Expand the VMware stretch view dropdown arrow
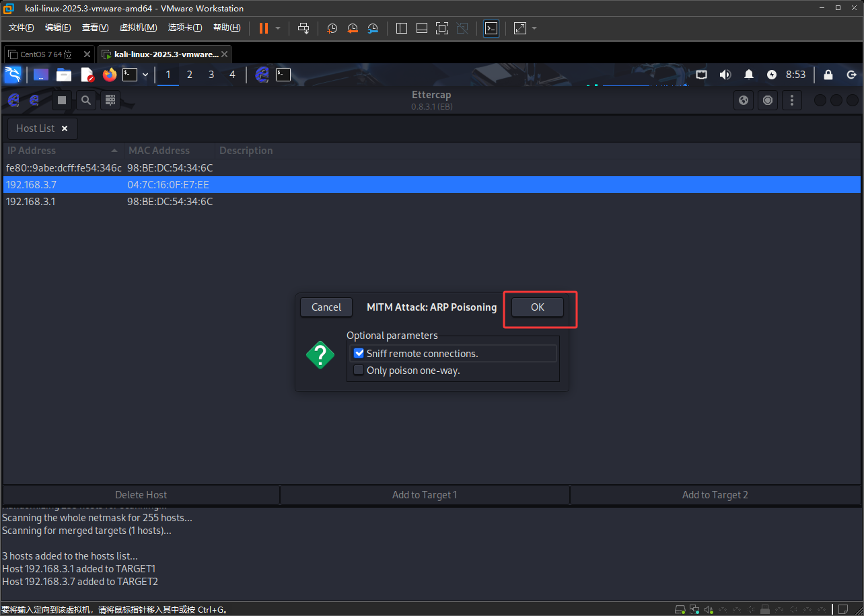 tap(534, 28)
